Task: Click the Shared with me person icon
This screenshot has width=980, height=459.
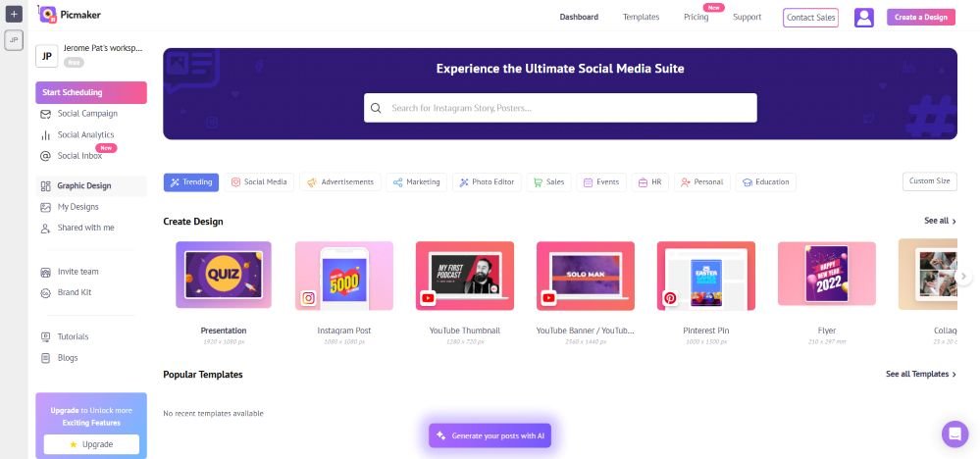Action: (x=46, y=229)
